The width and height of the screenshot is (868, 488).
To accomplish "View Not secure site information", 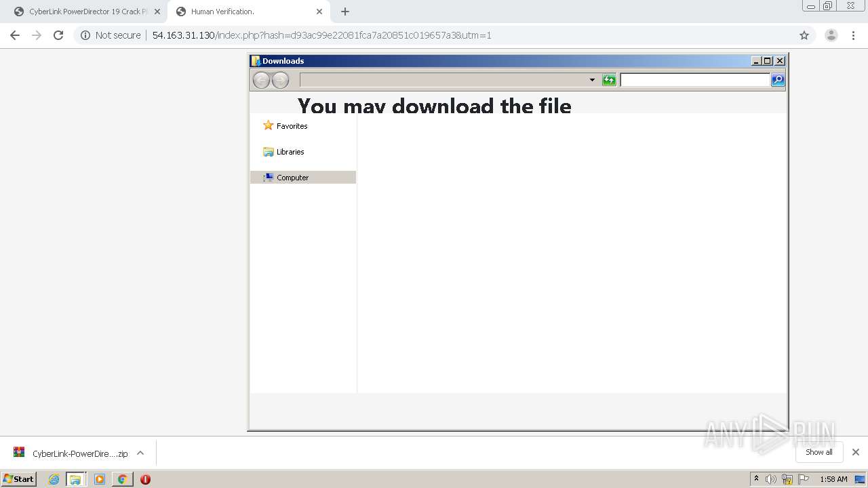I will [x=111, y=35].
